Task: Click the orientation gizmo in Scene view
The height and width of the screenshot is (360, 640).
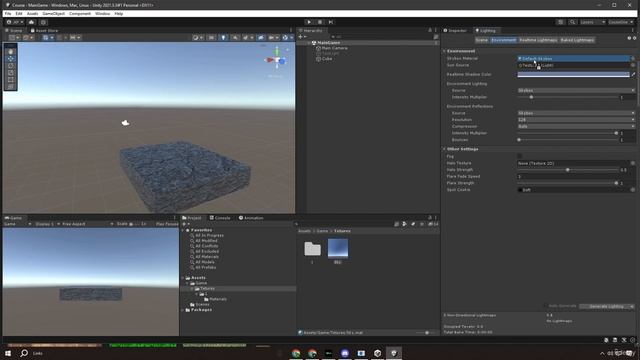Action: tap(277, 60)
